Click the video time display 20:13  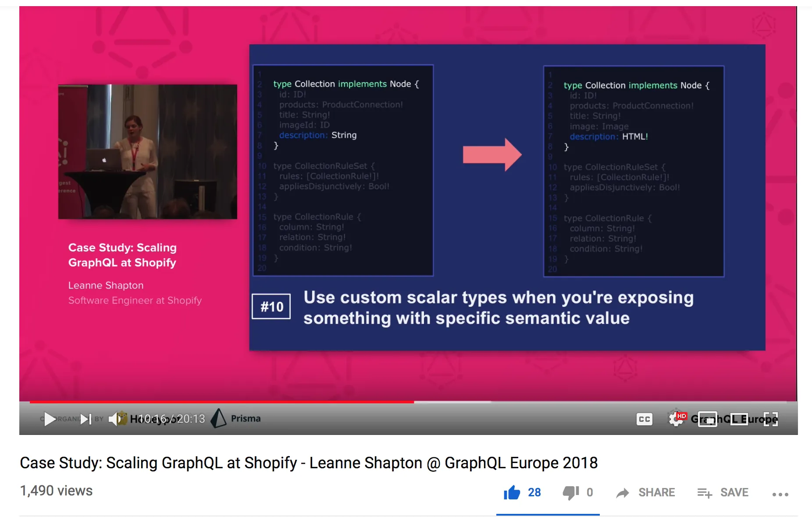coord(191,419)
